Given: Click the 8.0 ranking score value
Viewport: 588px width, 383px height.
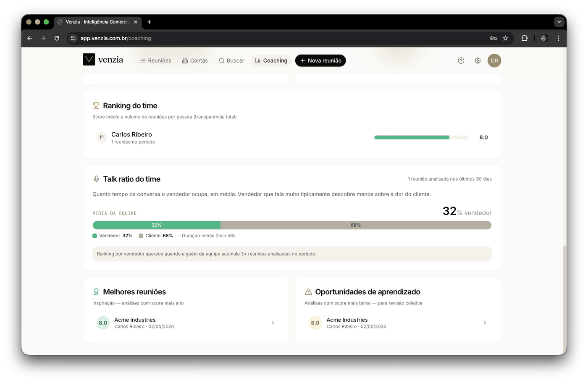Looking at the screenshot, I should (x=483, y=137).
